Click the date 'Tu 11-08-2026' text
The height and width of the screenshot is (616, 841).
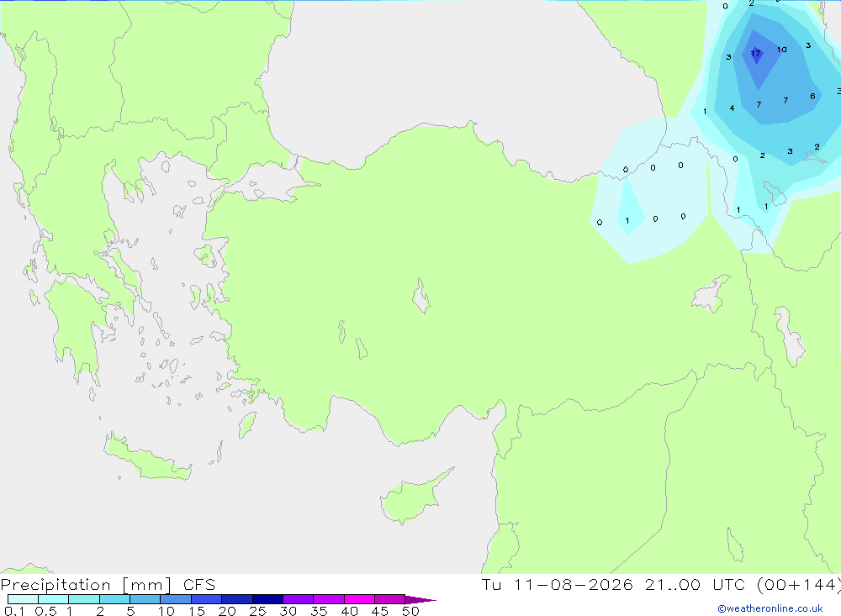(558, 584)
